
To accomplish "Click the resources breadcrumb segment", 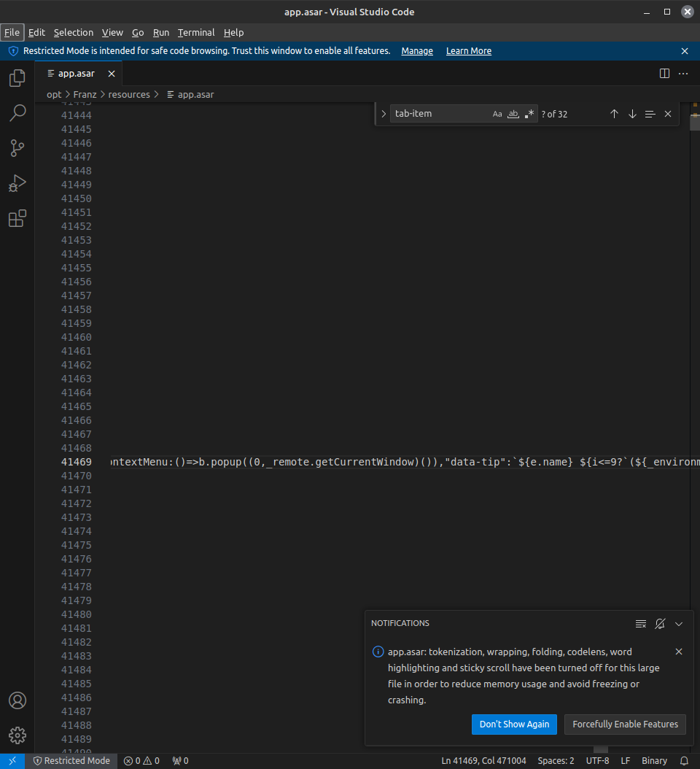I will [x=129, y=95].
